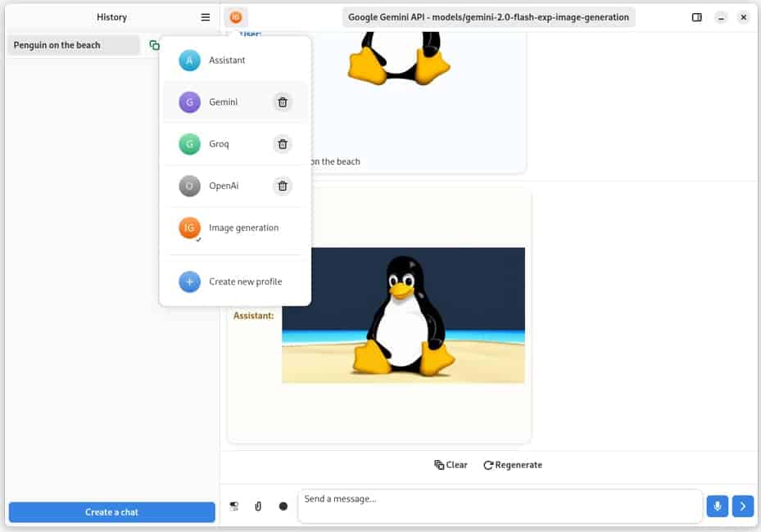Open the History hamburger menu

206,17
